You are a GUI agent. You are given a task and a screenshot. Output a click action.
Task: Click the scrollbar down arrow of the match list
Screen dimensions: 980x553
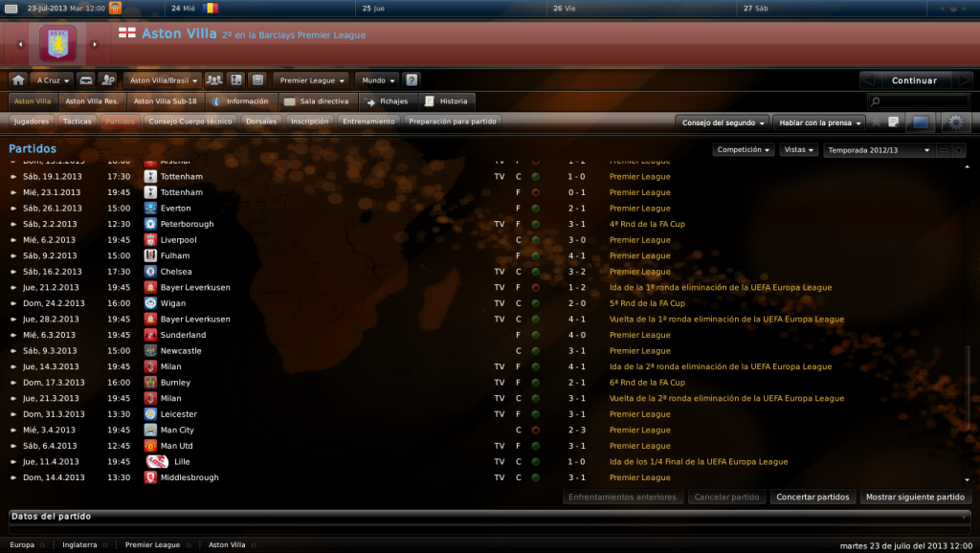tap(967, 480)
